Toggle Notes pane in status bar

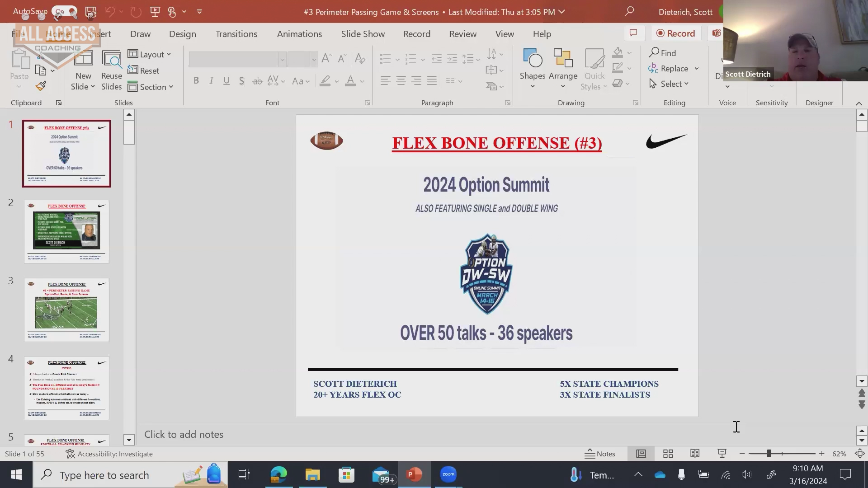(600, 454)
